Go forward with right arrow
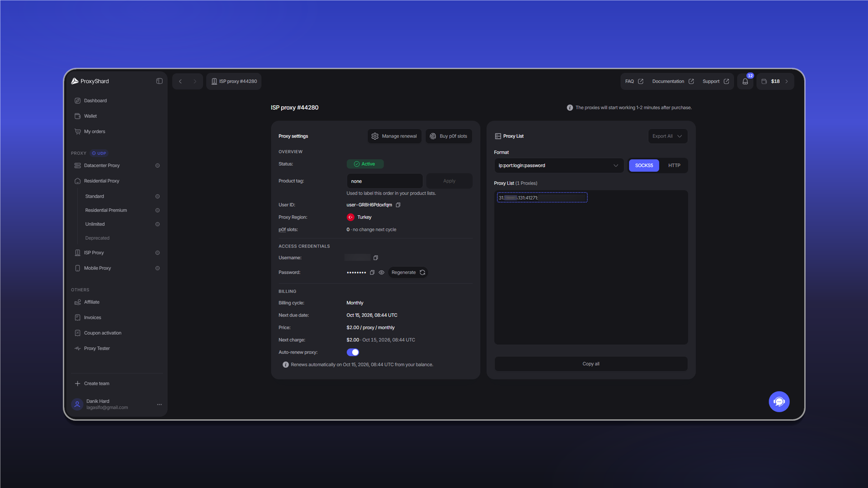868x488 pixels. pyautogui.click(x=195, y=81)
